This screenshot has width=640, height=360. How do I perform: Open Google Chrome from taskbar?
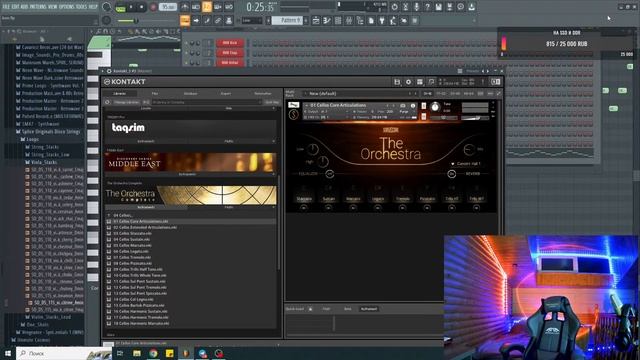(153, 353)
